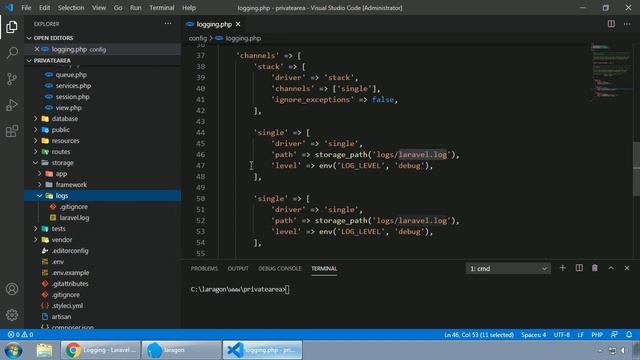The width and height of the screenshot is (640, 360).
Task: Open the Help menu
Action: click(x=189, y=8)
